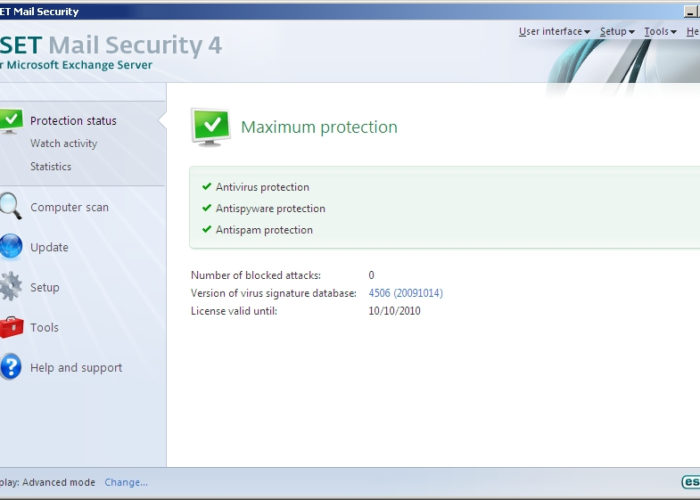Select Protection status in the sidebar
The image size is (700, 500).
73,121
